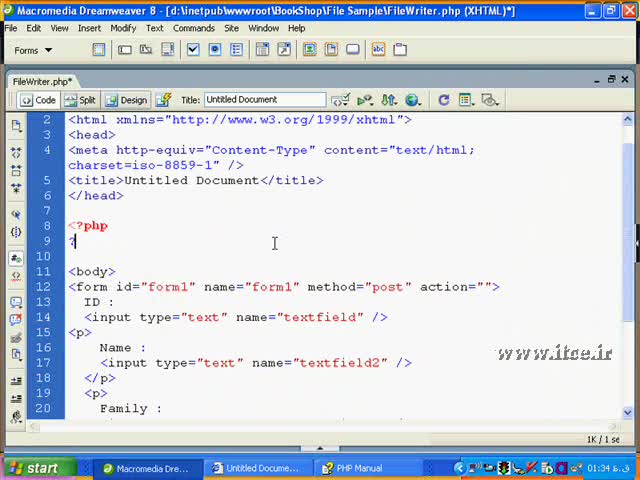Click 'Family :' text on line 20
Screen dimensions: 640x480
(x=131, y=409)
